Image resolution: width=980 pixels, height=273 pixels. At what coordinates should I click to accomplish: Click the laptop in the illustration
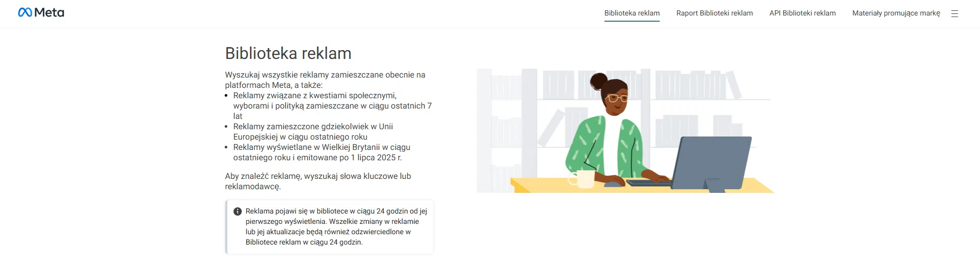coord(712,162)
